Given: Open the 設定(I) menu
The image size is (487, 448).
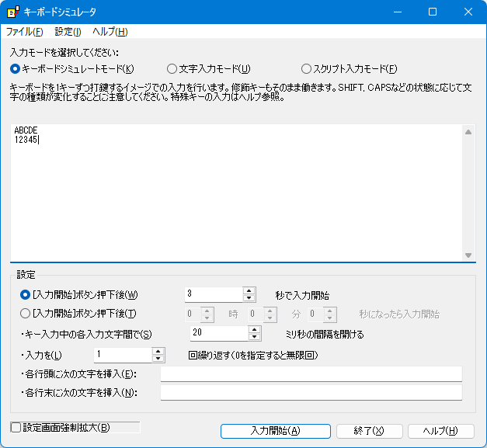Looking at the screenshot, I should tap(68, 32).
